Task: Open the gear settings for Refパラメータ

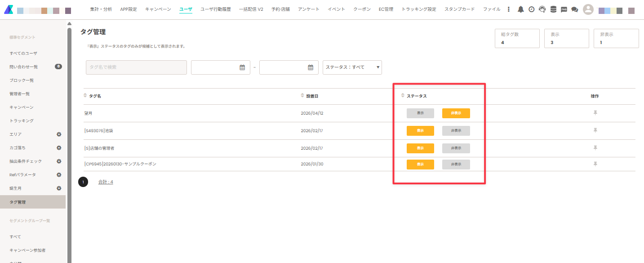Action: [58, 175]
